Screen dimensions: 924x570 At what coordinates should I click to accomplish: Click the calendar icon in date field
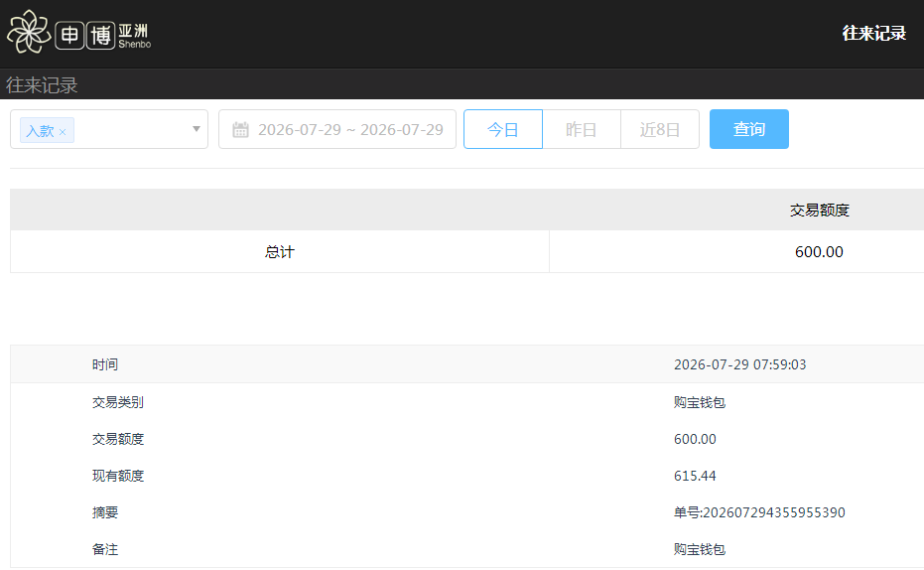(x=240, y=130)
